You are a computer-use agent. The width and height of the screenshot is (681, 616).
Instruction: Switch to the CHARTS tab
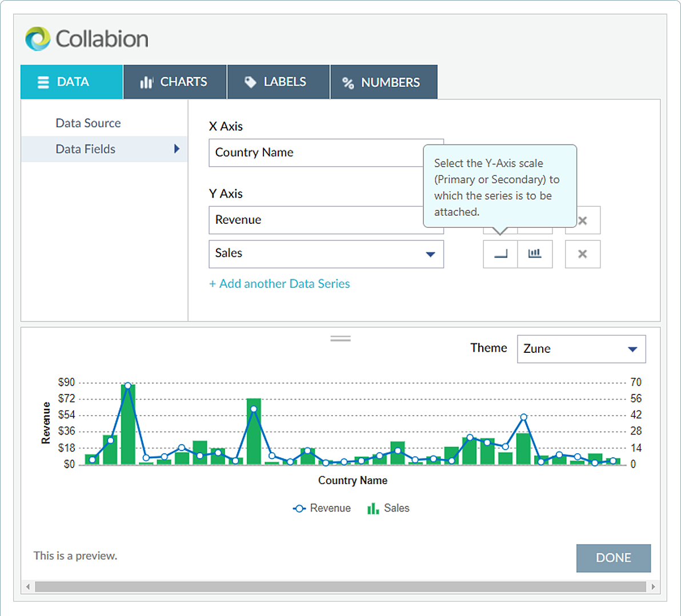coord(175,82)
